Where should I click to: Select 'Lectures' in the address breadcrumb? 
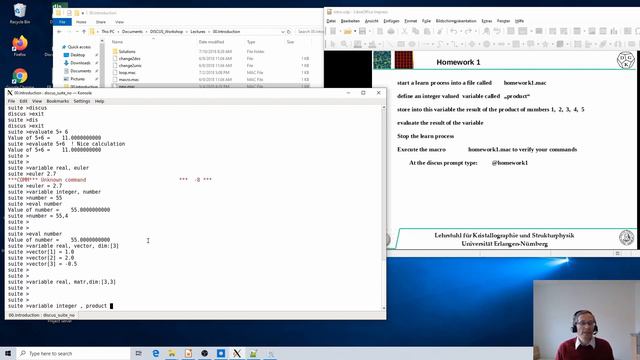198,32
